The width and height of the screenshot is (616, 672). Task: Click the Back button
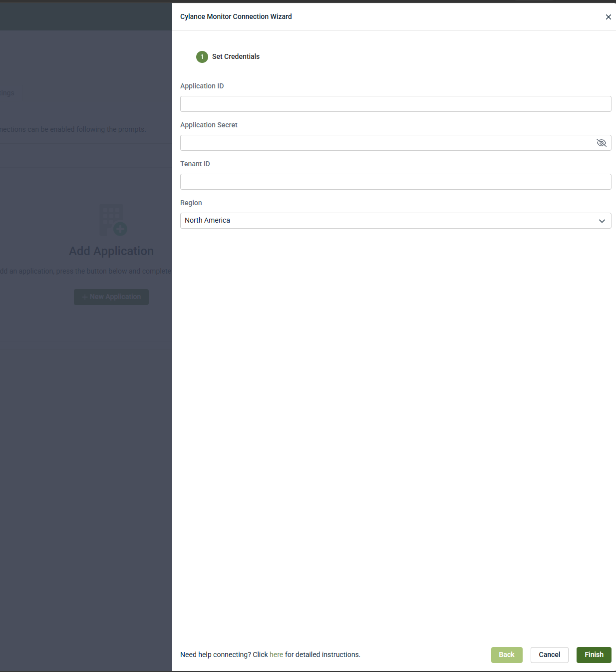[507, 655]
